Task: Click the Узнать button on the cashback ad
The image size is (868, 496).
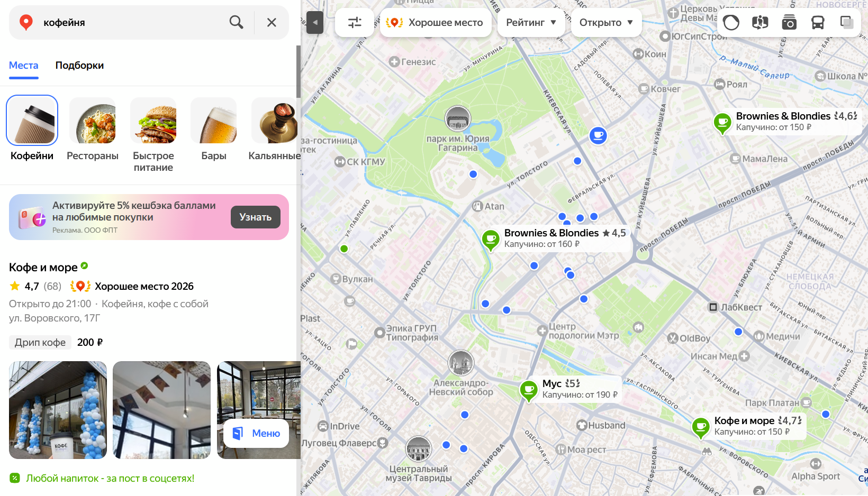Action: (x=256, y=217)
